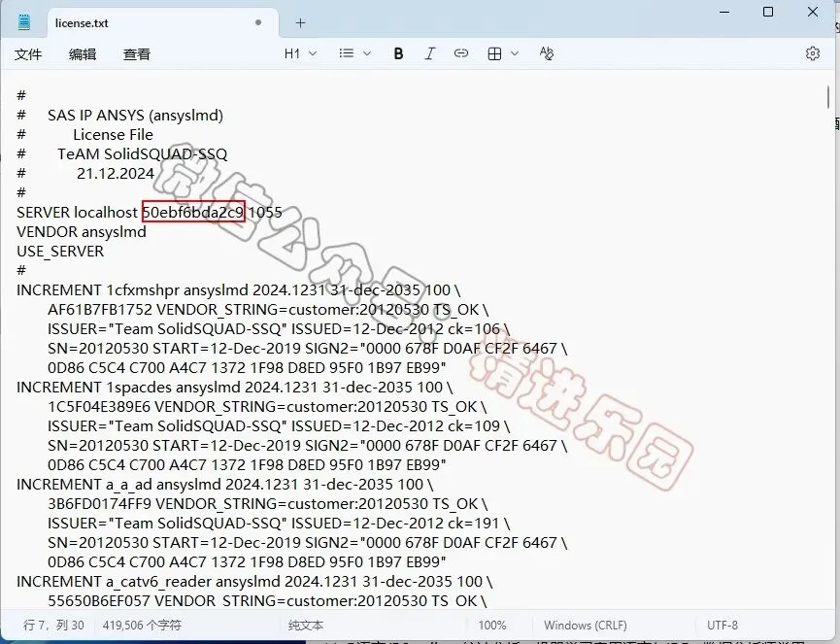Open the 查看 menu

[x=137, y=54]
